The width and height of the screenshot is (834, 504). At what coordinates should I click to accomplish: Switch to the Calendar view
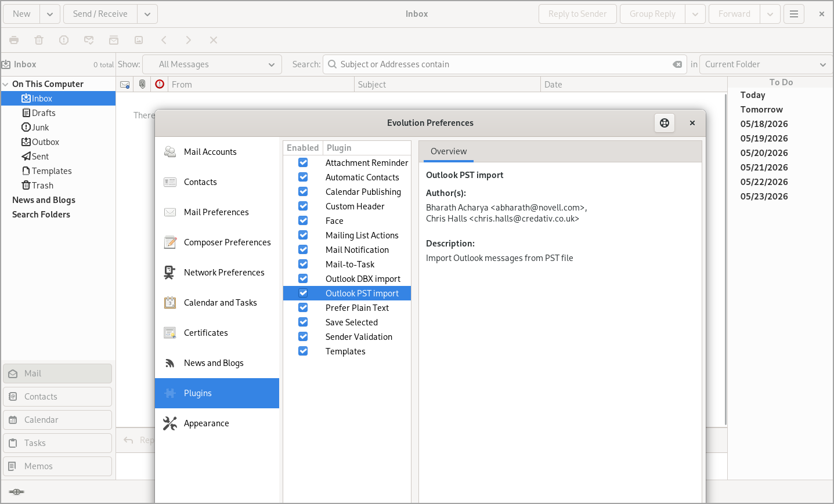click(57, 420)
